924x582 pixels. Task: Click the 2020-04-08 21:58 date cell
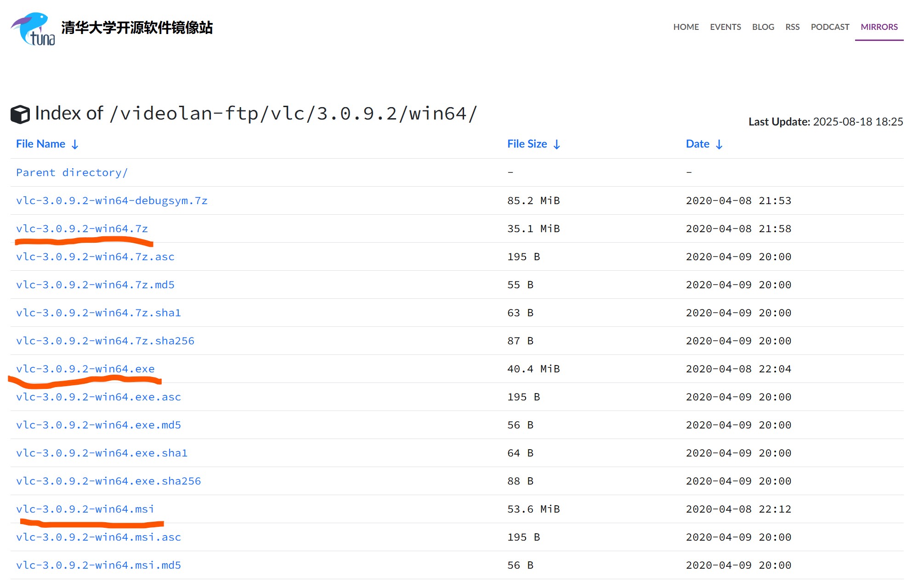(738, 228)
